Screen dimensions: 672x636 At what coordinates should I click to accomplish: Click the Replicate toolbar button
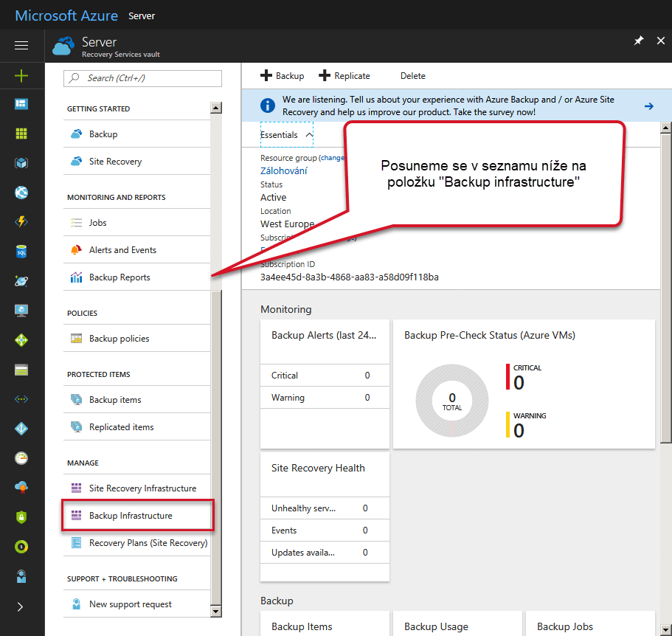tap(344, 76)
